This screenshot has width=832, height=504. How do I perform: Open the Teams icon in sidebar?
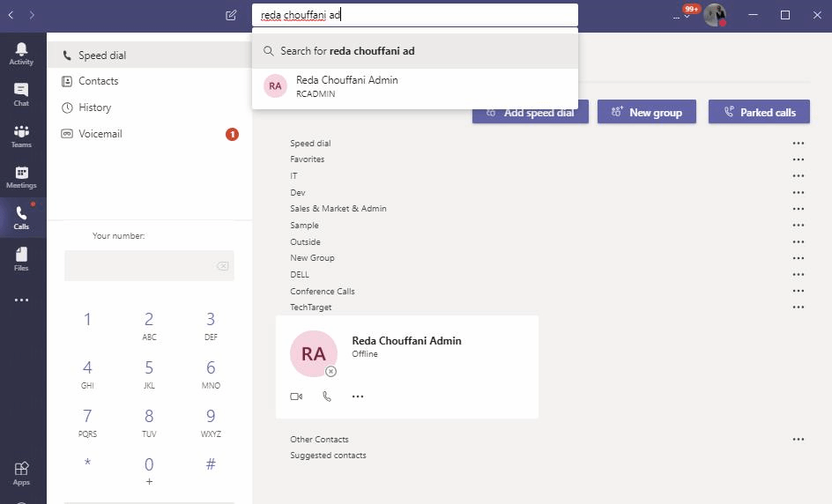coord(21,136)
